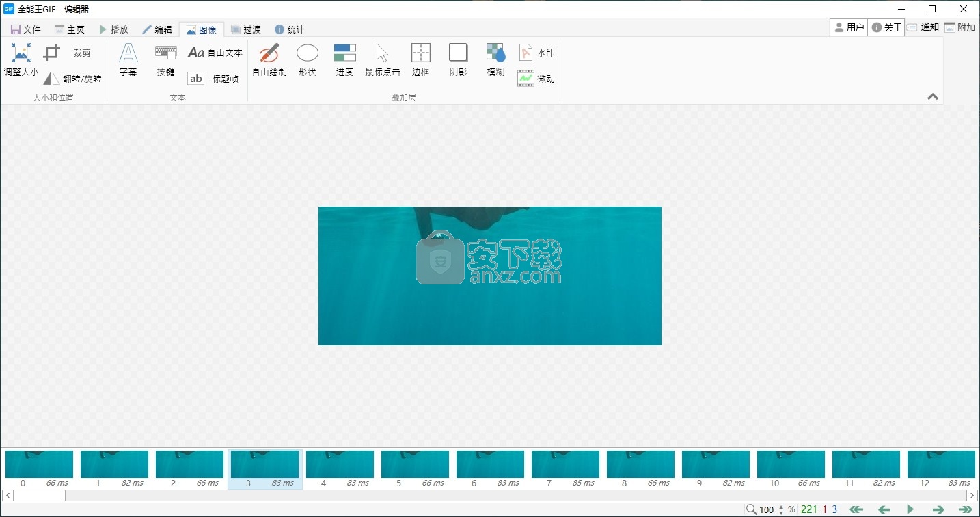This screenshot has height=517, width=980.
Task: Switch to the 播放 tab
Action: pos(113,29)
